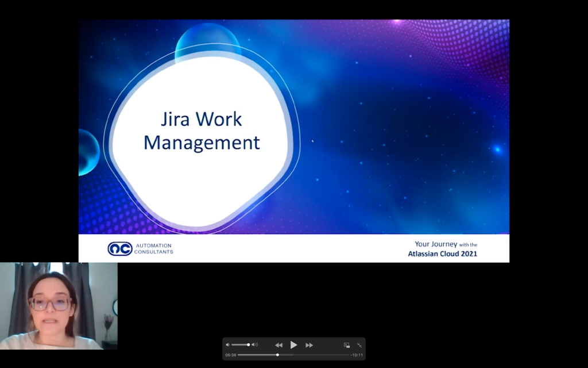Click the Automation Consultants company name text

(x=154, y=248)
